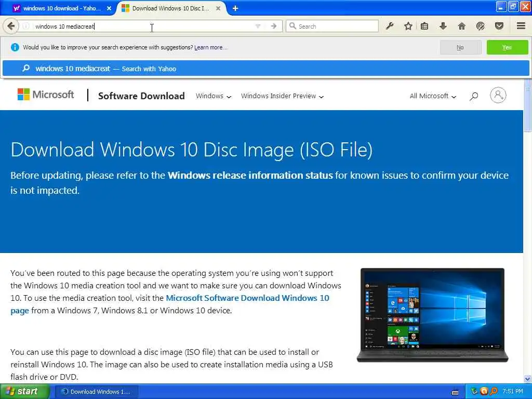Click the Microsoft site search icon
This screenshot has width=532, height=399.
(x=474, y=96)
